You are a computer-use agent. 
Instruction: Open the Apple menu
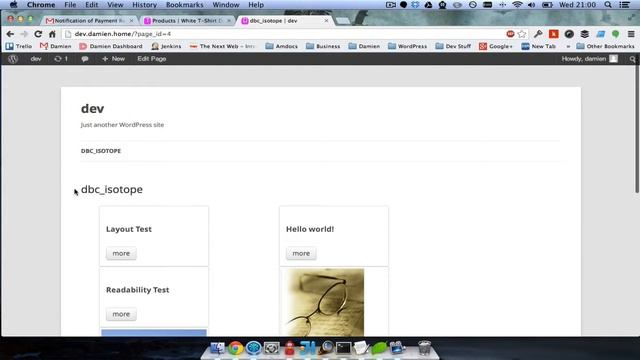[13, 5]
